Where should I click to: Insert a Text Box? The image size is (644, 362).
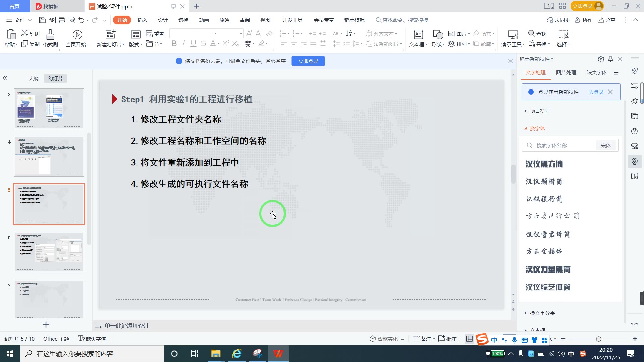418,35
